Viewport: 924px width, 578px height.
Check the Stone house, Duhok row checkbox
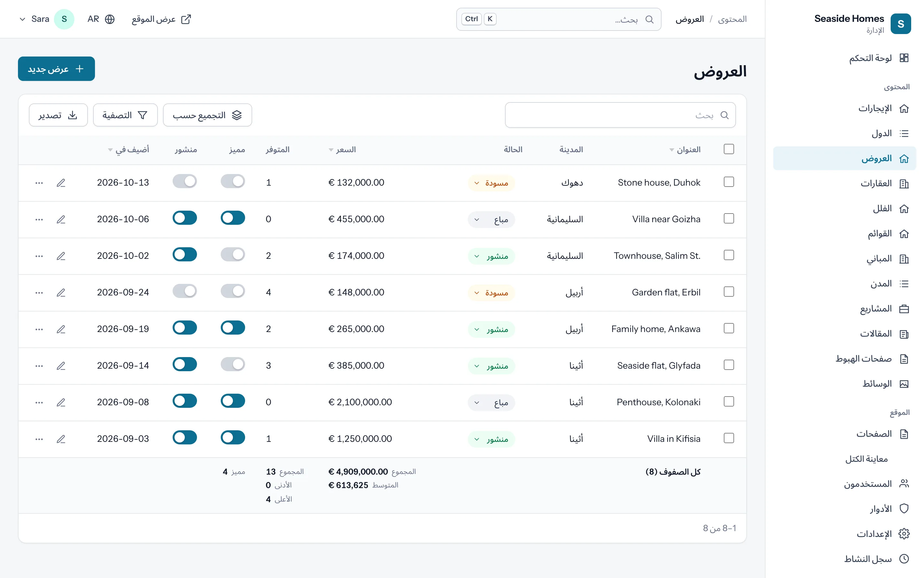729,182
